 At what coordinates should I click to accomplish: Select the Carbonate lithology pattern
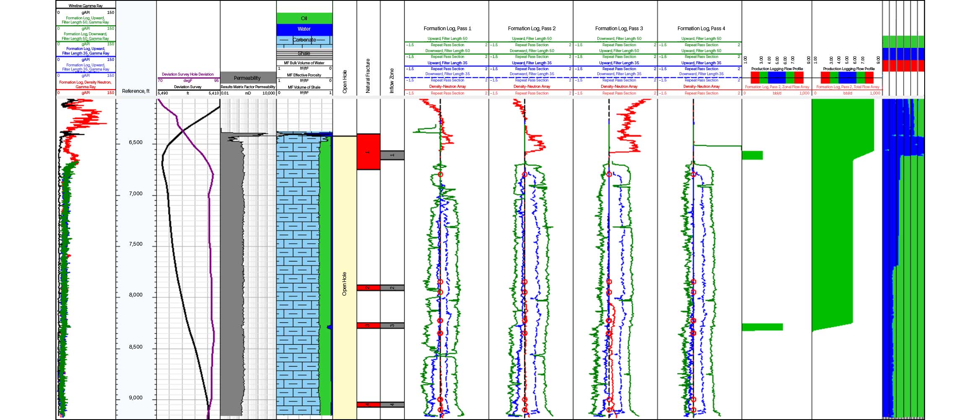click(304, 40)
